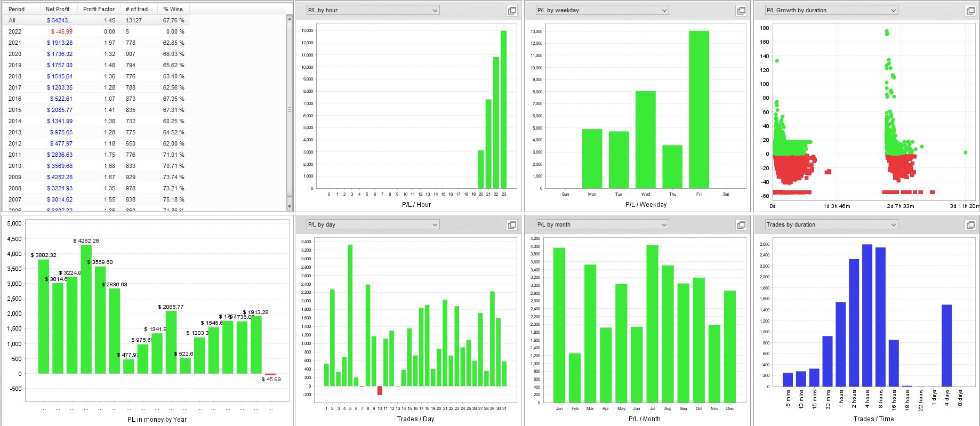Viewport: 980px width, 426px height.
Task: Open the P/L by month dropdown
Action: pos(602,224)
